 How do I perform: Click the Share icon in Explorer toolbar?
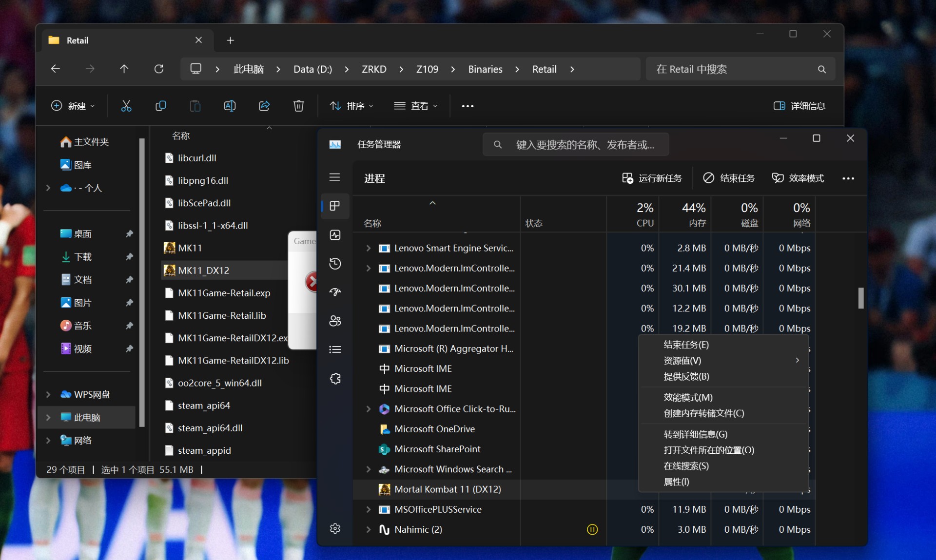[264, 106]
